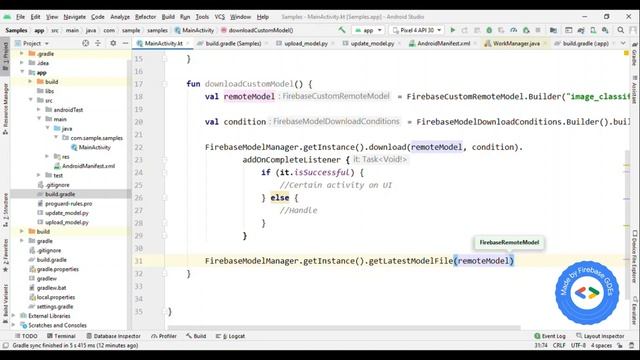640x360 pixels.
Task: Show hidden editor tabs dropdown arrow
Action: coord(623,43)
